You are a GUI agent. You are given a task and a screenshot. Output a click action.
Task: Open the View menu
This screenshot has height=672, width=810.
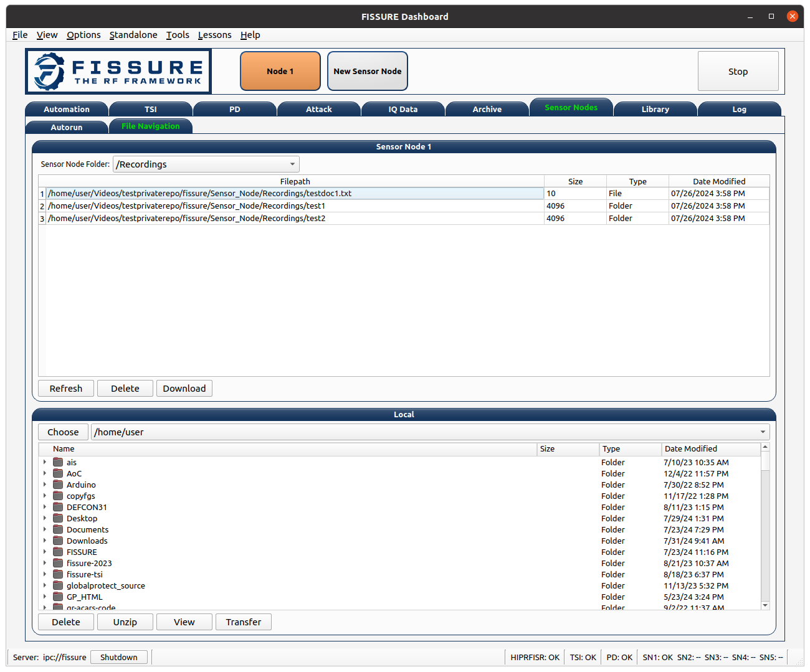(x=47, y=35)
